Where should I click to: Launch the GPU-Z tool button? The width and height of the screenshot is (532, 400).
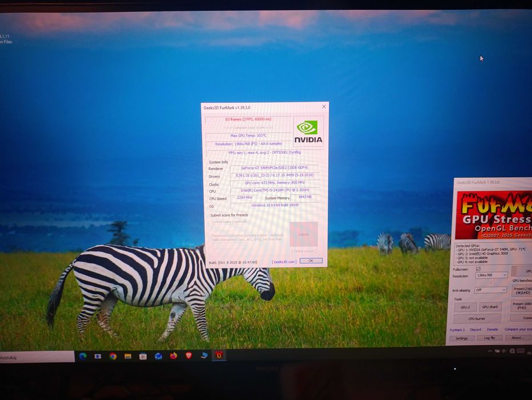pyautogui.click(x=465, y=307)
